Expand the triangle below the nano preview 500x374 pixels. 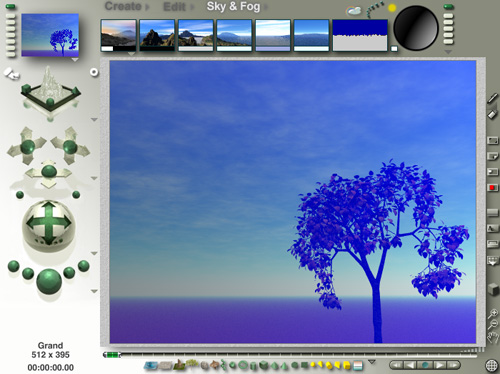coord(75,60)
